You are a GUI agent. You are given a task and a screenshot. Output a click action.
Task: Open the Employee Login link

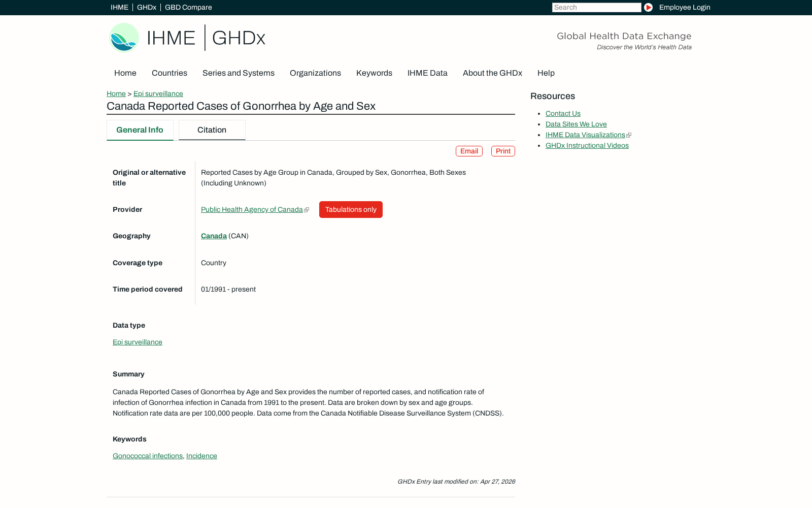click(685, 8)
